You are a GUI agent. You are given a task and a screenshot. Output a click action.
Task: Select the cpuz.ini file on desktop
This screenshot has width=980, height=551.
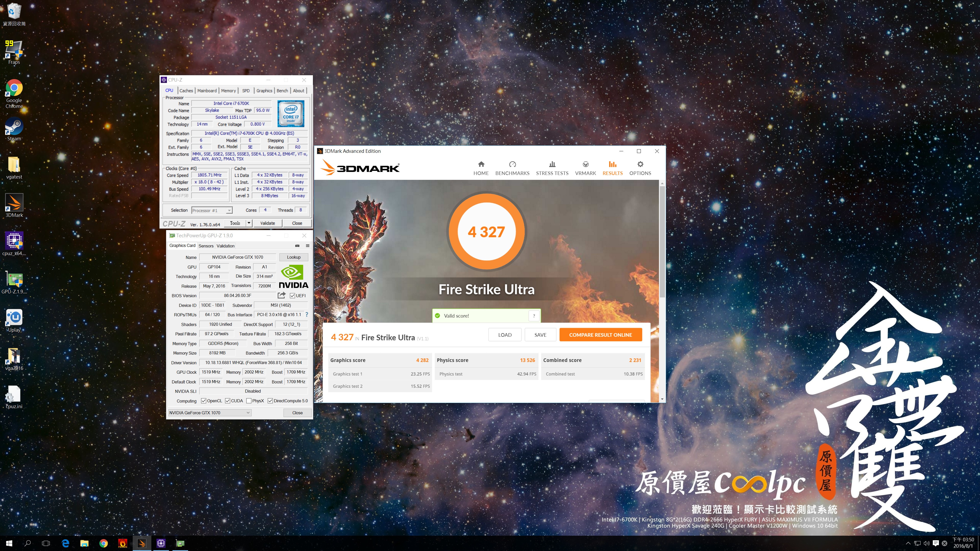(x=14, y=397)
